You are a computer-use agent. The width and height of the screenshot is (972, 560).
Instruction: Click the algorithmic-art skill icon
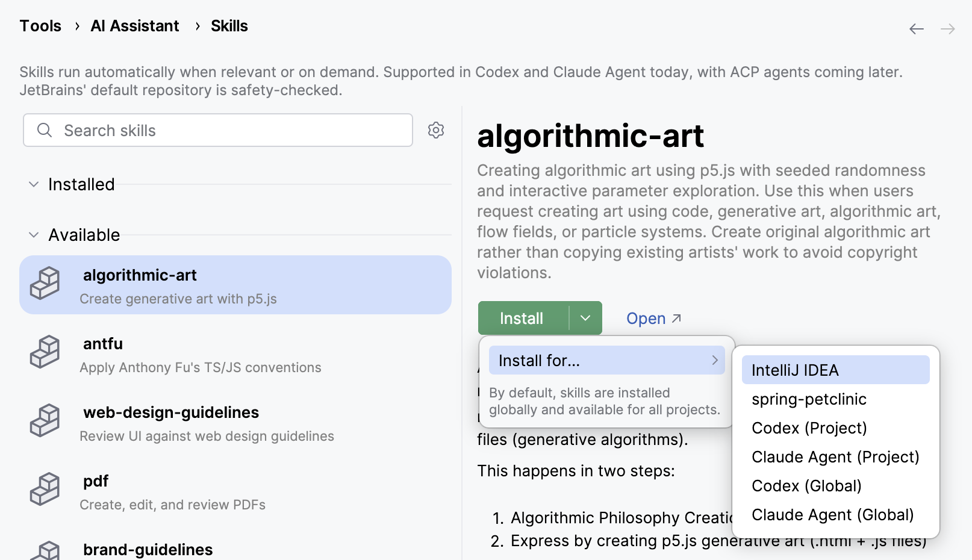tap(45, 284)
